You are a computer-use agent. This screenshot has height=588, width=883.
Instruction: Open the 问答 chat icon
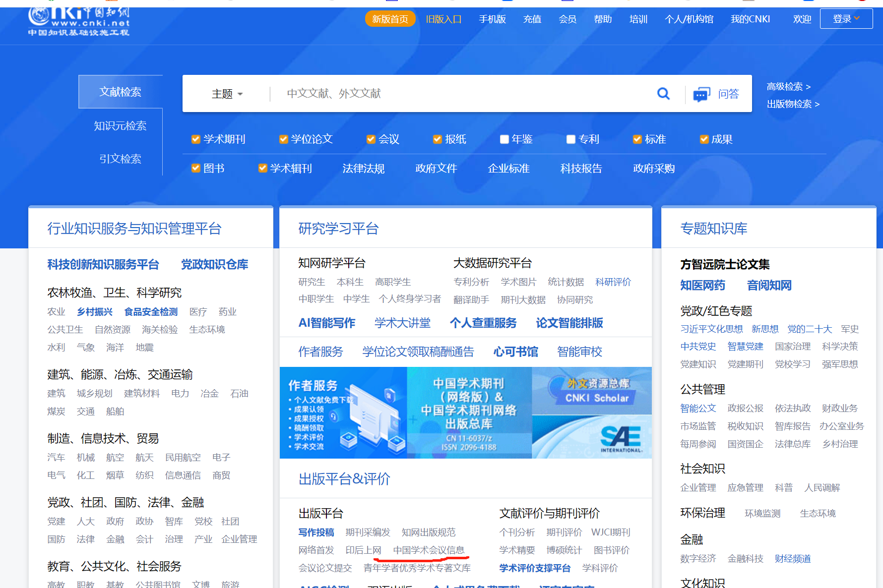(701, 94)
